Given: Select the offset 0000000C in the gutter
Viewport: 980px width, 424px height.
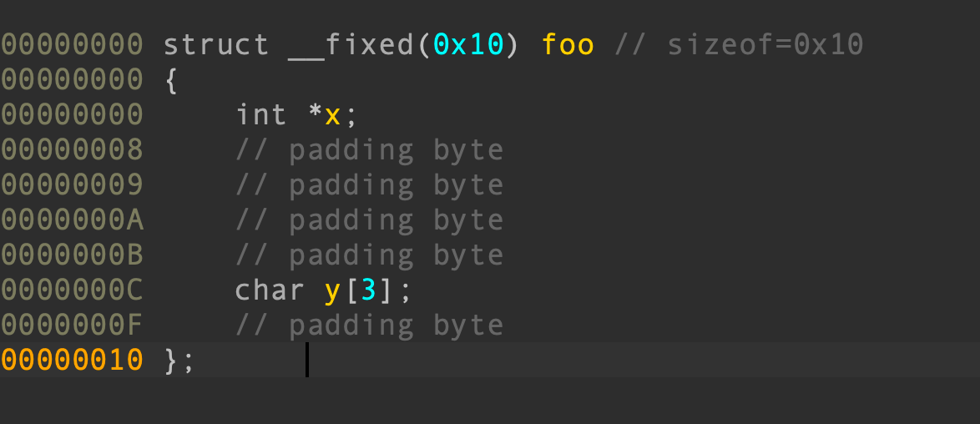Looking at the screenshot, I should 72,290.
